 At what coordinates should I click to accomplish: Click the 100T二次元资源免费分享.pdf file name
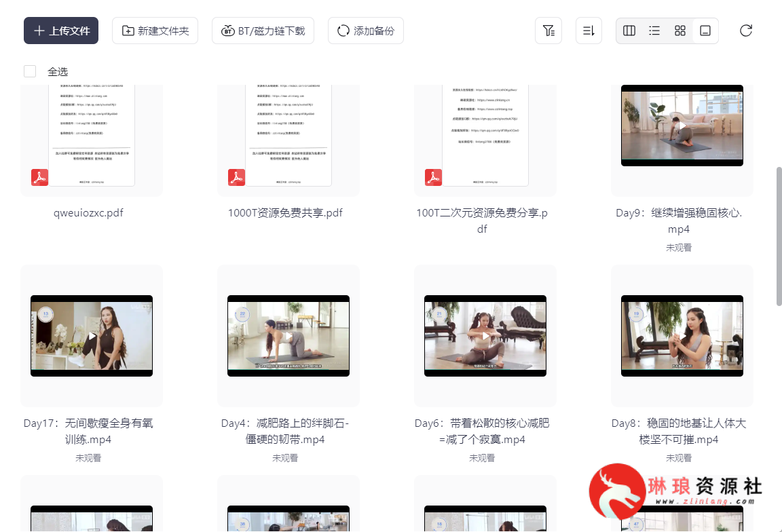(x=482, y=221)
